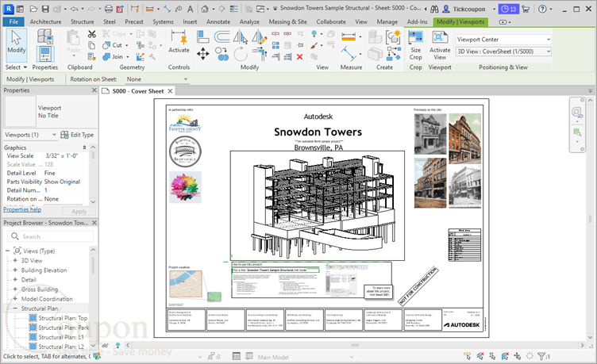Click the horizontal scrollbar under the sheet
597x364 pixels.
[355, 345]
